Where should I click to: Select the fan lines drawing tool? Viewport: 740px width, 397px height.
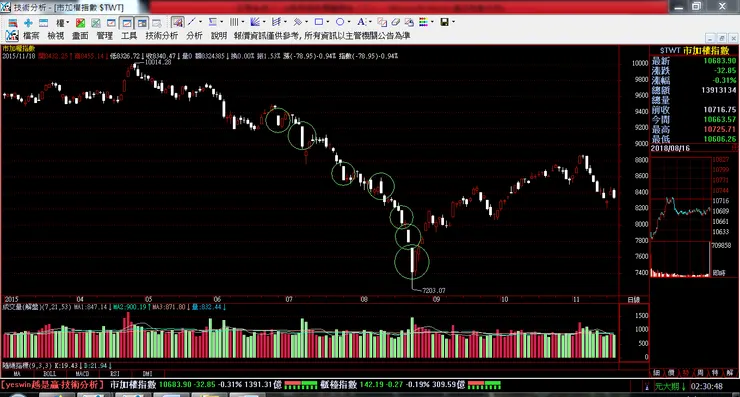click(255, 22)
